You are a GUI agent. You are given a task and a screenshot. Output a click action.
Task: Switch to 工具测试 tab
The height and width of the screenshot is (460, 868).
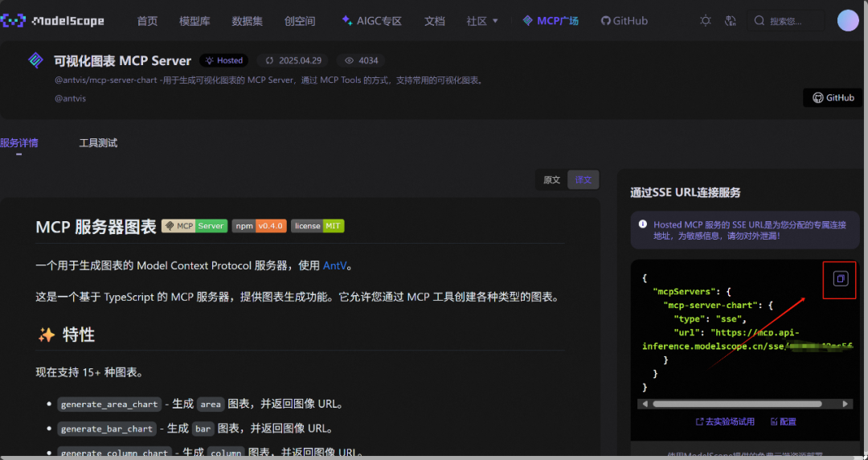[x=98, y=143]
